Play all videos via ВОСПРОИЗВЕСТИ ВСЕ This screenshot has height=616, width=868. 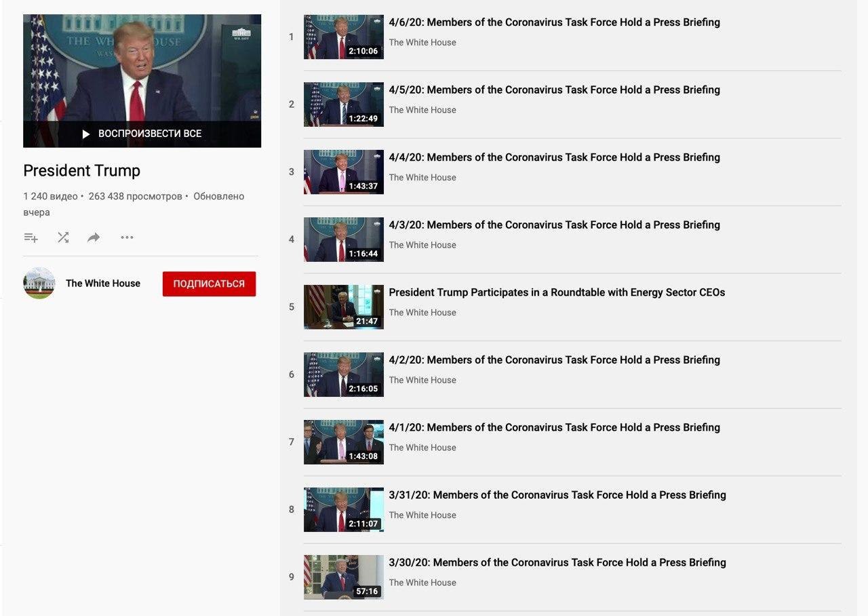pos(142,134)
